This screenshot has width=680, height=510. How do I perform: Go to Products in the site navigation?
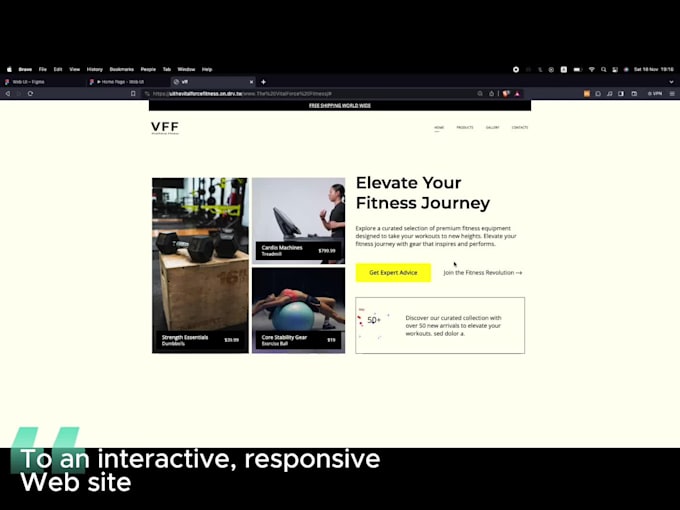[x=465, y=128]
